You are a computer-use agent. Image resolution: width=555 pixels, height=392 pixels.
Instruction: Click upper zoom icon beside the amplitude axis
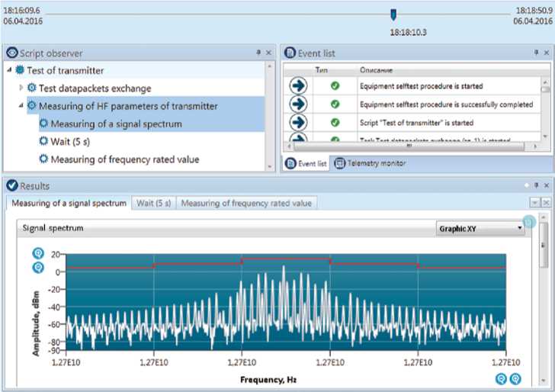[37, 253]
